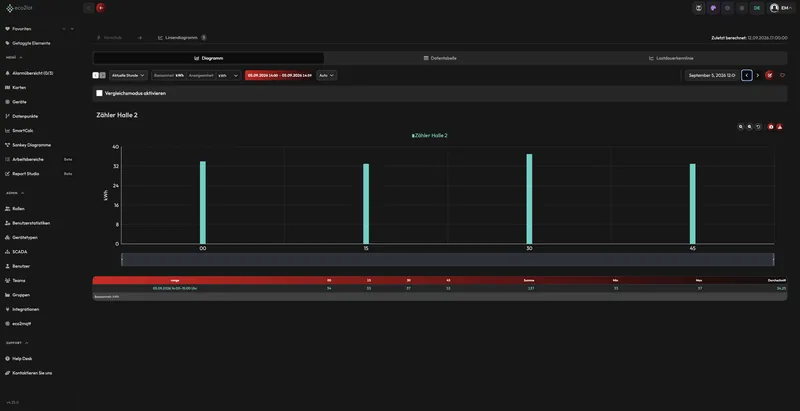The width and height of the screenshot is (800, 411).
Task: Open Aktuelle Stunde dropdown
Action: (x=129, y=75)
